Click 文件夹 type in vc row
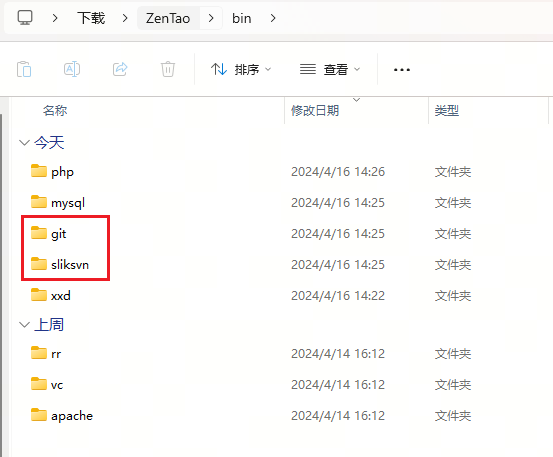Viewport: 553px width, 457px height. pyautogui.click(x=453, y=385)
